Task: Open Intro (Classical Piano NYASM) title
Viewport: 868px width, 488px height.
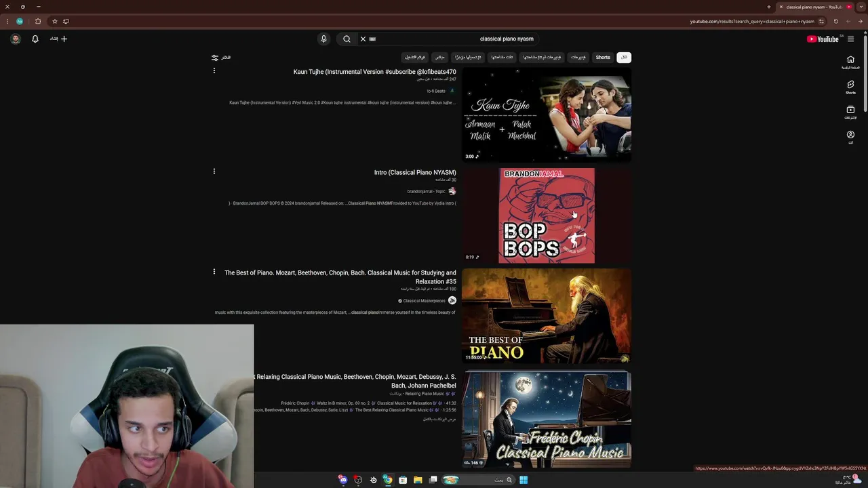Action: 415,172
